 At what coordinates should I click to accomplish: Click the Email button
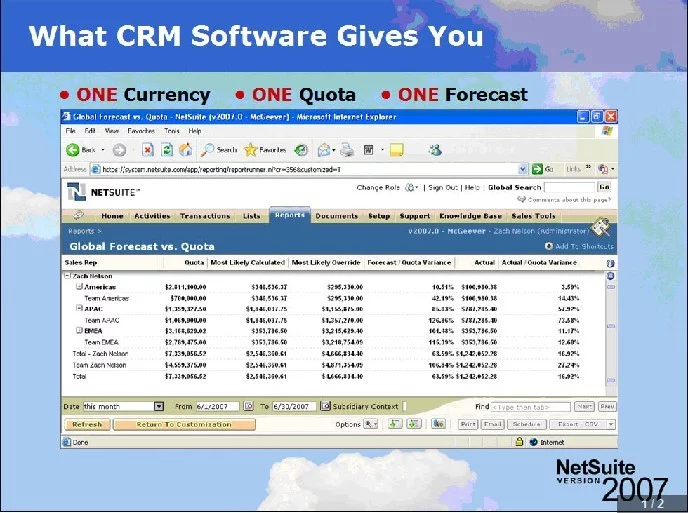[x=493, y=424]
